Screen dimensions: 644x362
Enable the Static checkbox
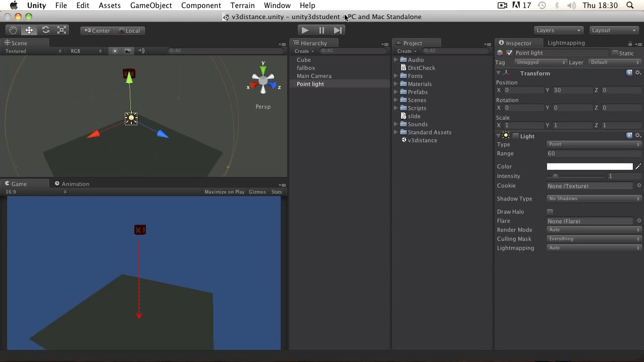coord(615,53)
